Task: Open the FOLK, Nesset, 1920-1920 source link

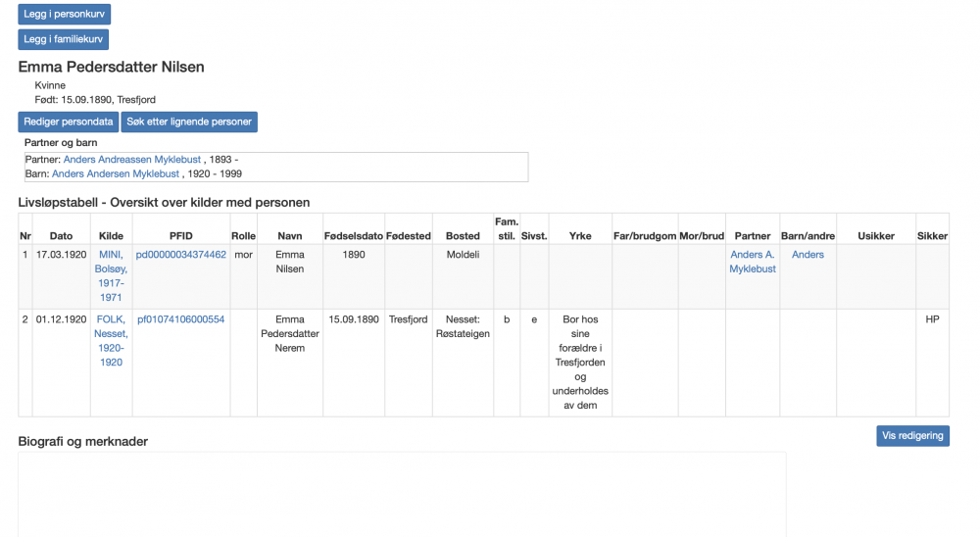Action: (111, 340)
